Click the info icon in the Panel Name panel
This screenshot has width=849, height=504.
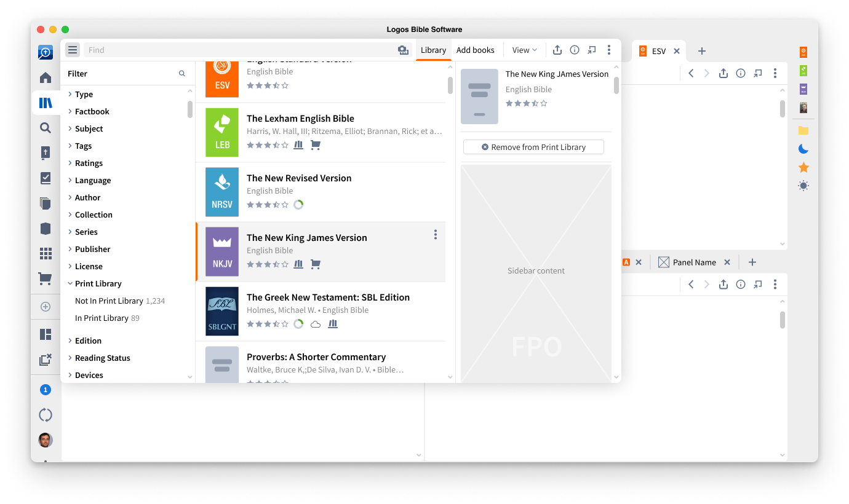click(741, 284)
